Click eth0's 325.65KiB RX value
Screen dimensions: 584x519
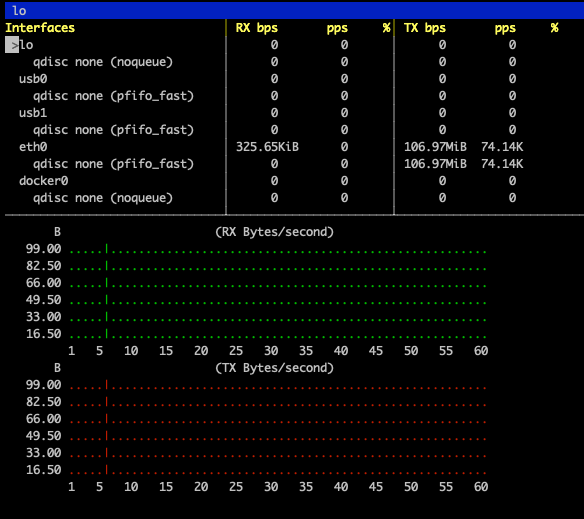pyautogui.click(x=267, y=147)
